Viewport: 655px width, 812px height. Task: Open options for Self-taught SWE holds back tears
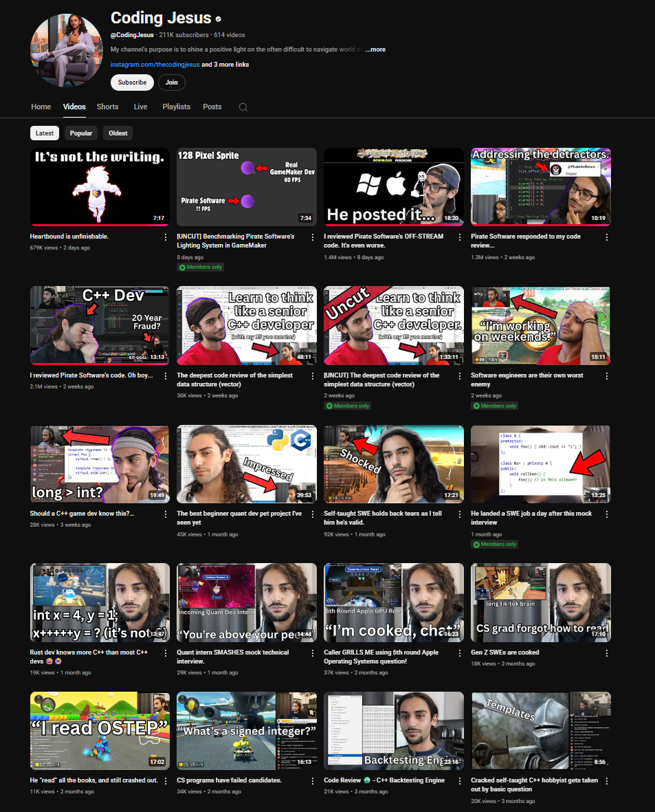[x=460, y=514]
